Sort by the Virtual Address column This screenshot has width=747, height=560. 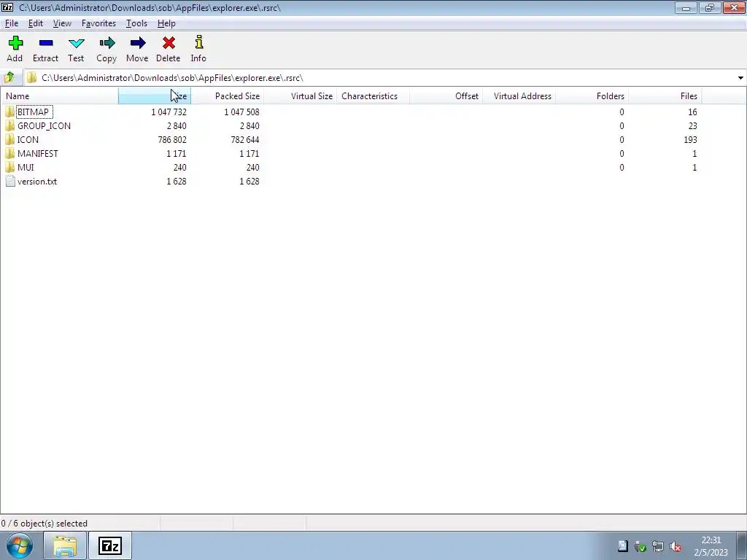click(519, 96)
